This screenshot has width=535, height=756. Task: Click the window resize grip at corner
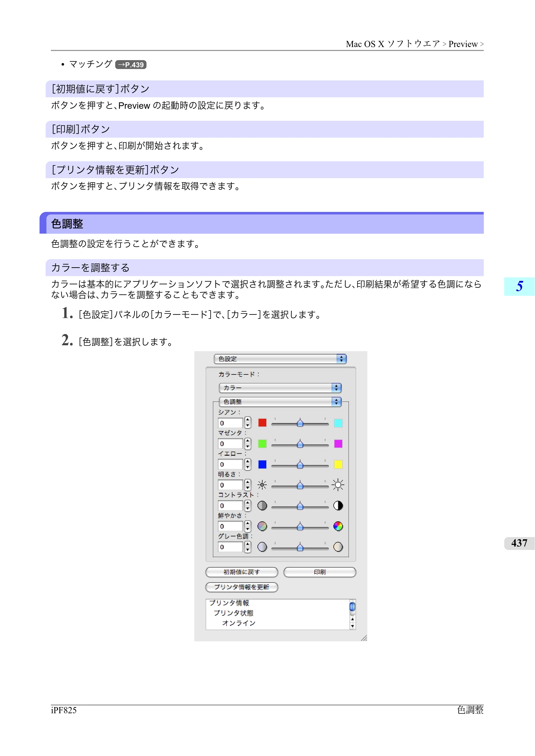364,638
